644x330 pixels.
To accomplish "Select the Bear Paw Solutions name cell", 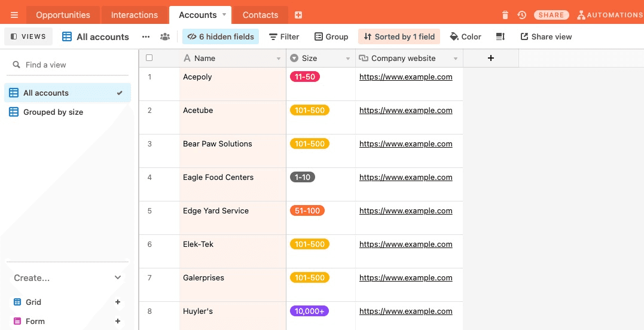I will [233, 151].
